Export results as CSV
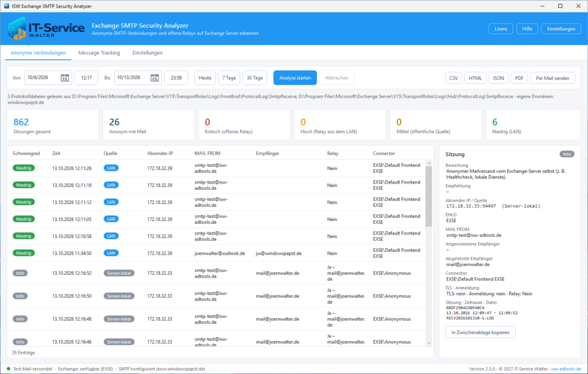This screenshot has width=588, height=374. click(454, 78)
